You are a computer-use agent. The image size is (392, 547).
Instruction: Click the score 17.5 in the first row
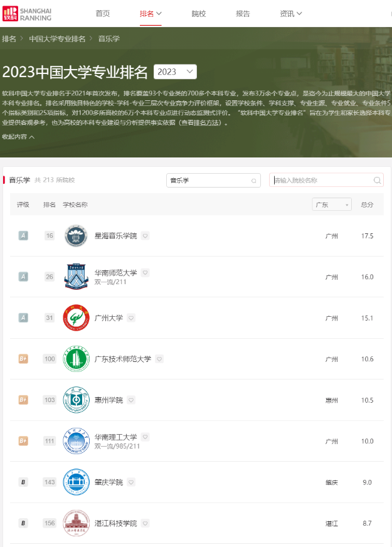(368, 236)
